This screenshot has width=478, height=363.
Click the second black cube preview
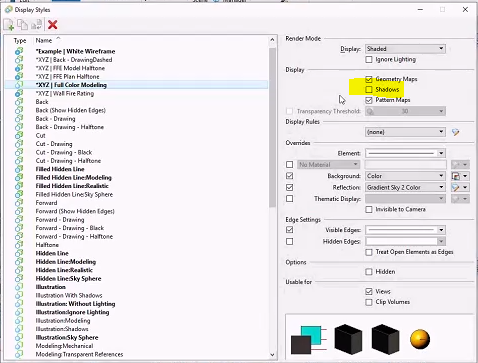click(385, 339)
